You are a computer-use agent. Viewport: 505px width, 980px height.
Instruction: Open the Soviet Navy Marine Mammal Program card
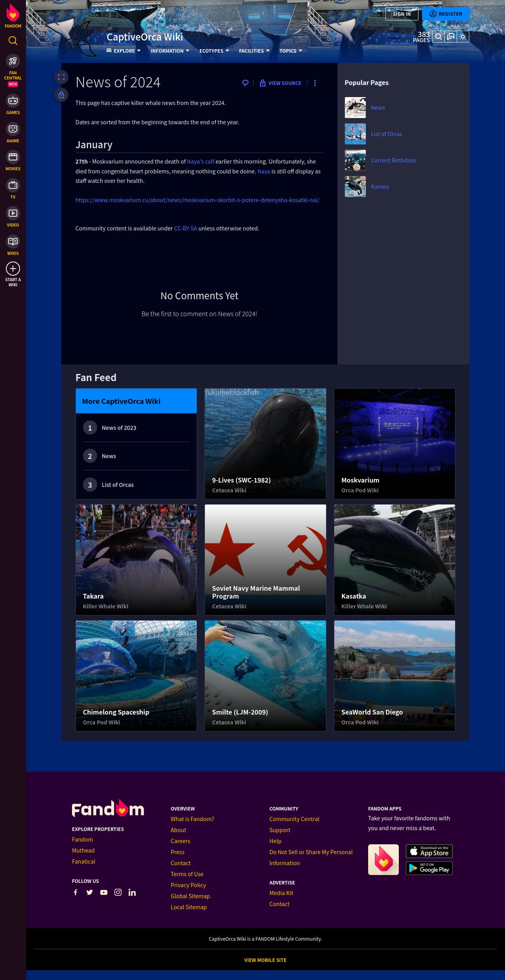(265, 560)
